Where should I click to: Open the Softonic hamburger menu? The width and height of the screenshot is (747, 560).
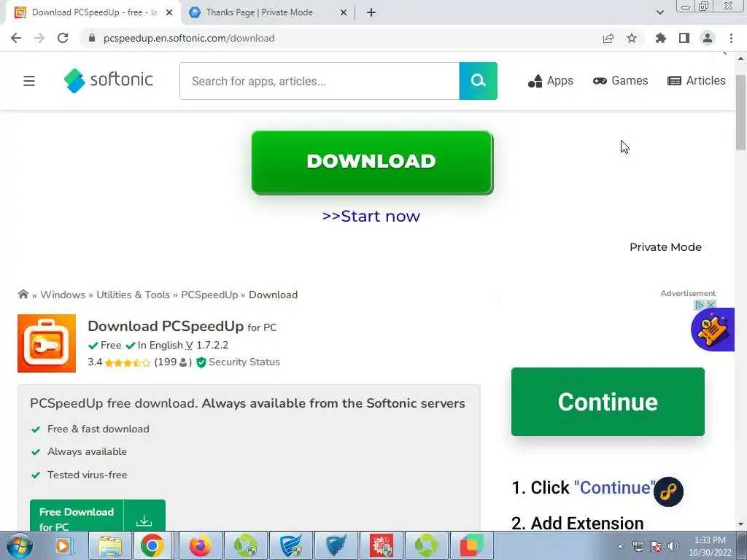[29, 81]
